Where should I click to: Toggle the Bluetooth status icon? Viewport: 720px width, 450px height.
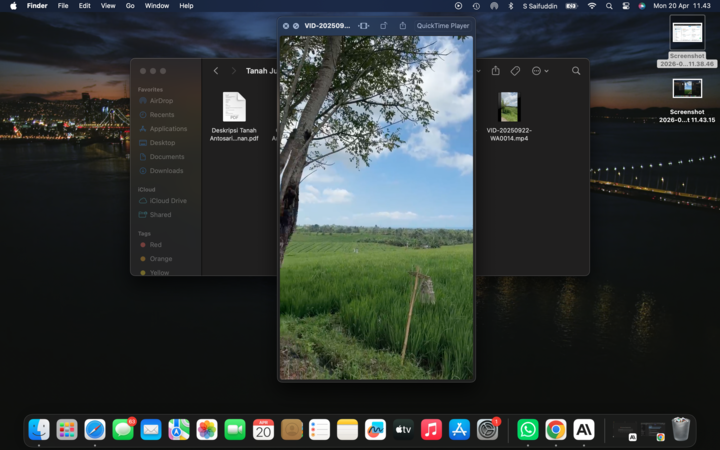(510, 6)
